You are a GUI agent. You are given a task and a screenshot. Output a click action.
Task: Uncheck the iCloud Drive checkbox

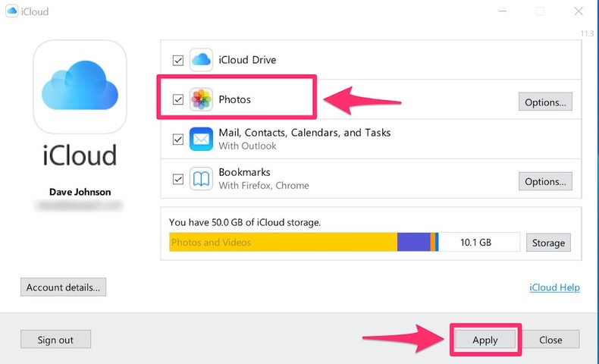coord(178,60)
